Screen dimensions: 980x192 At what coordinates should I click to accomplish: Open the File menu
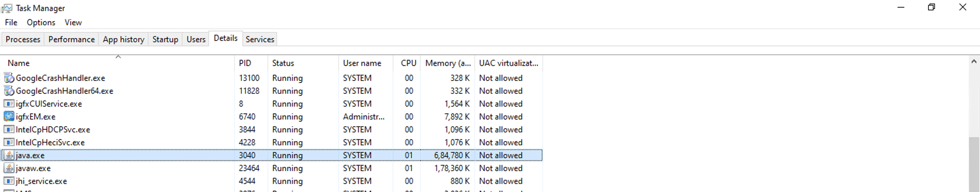[x=11, y=22]
